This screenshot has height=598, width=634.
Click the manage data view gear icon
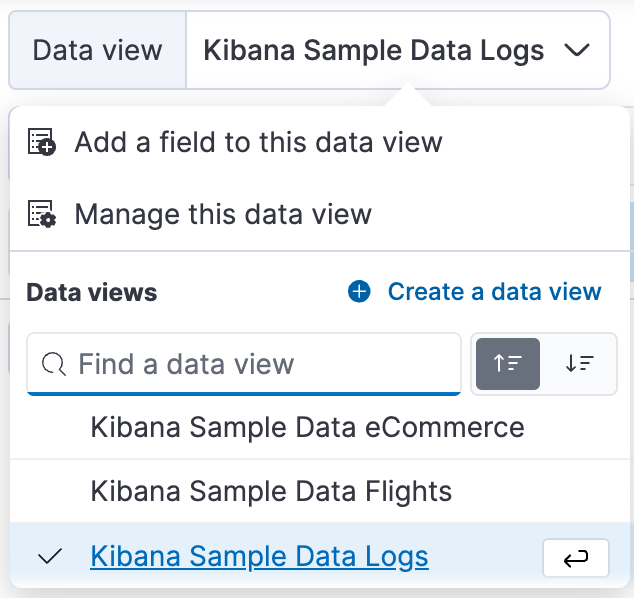(x=41, y=214)
